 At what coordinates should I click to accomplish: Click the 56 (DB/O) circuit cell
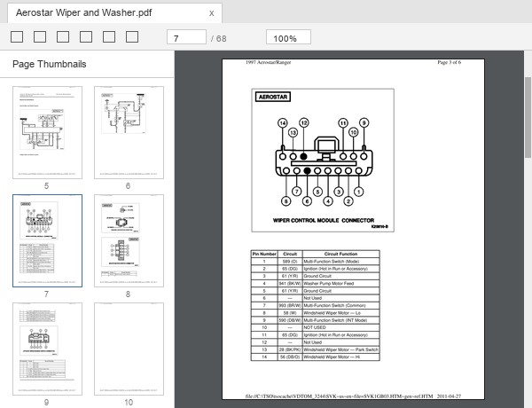tap(290, 357)
